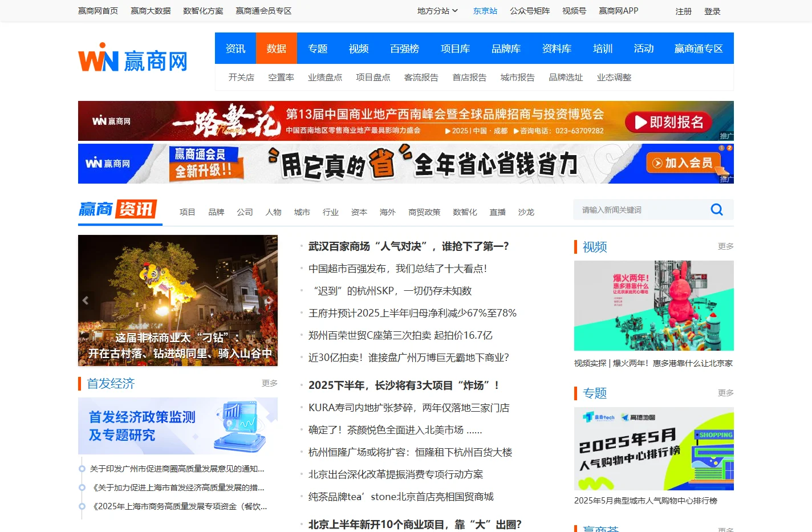Select 项目盘点 submenu item
The image size is (812, 532).
(x=373, y=77)
